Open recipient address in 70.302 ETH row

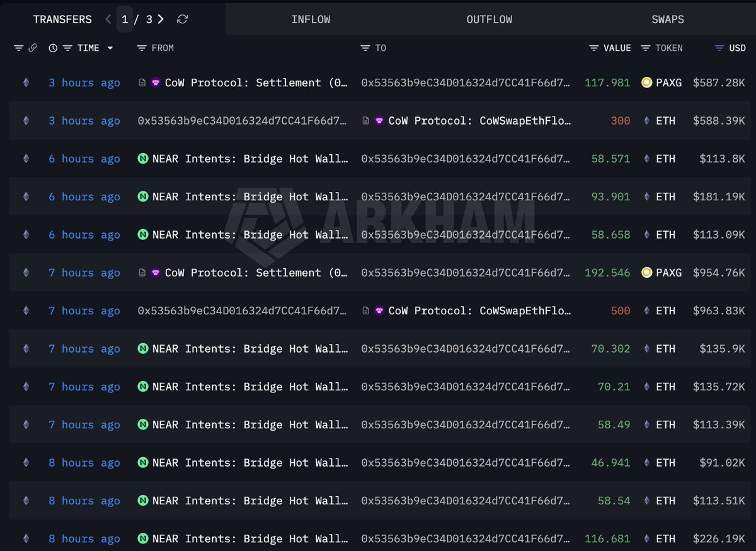point(466,348)
